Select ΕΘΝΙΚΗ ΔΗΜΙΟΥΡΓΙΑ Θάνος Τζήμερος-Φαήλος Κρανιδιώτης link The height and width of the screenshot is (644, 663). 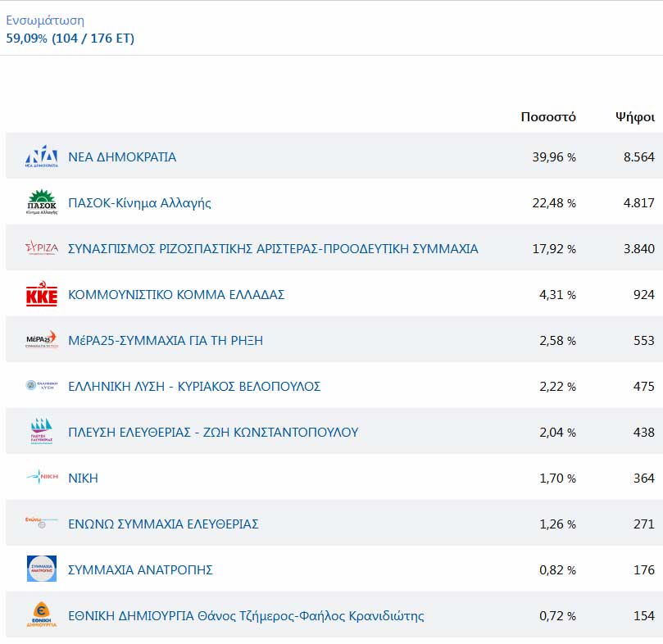coord(246,615)
